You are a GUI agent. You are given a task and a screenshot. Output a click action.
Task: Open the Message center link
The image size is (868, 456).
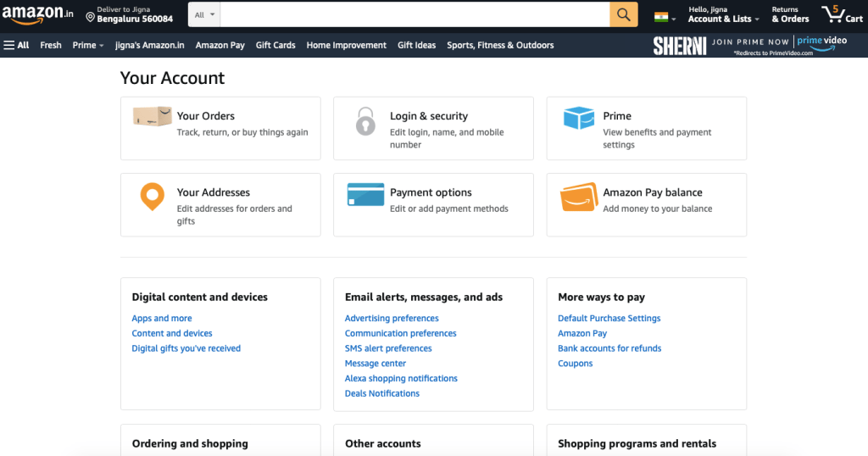tap(376, 364)
